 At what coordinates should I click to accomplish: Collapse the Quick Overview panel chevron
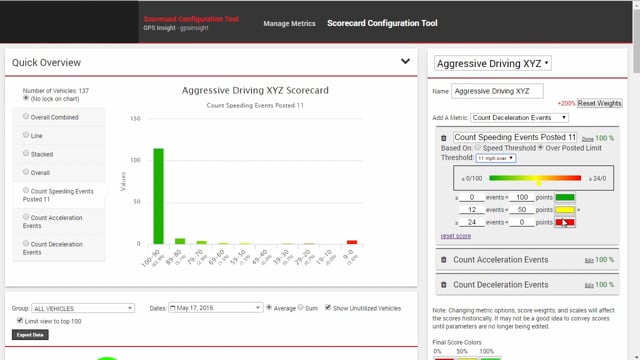pyautogui.click(x=405, y=61)
